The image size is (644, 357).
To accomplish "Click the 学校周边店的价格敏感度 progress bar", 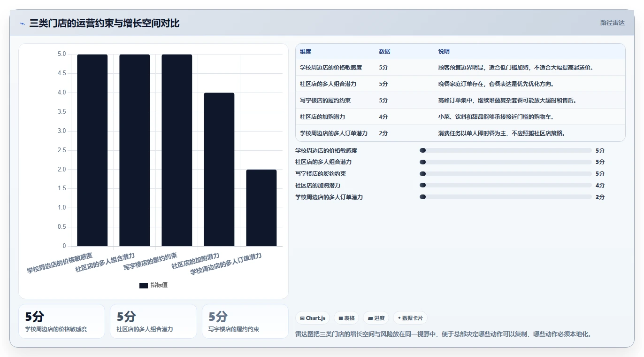I will pyautogui.click(x=506, y=150).
